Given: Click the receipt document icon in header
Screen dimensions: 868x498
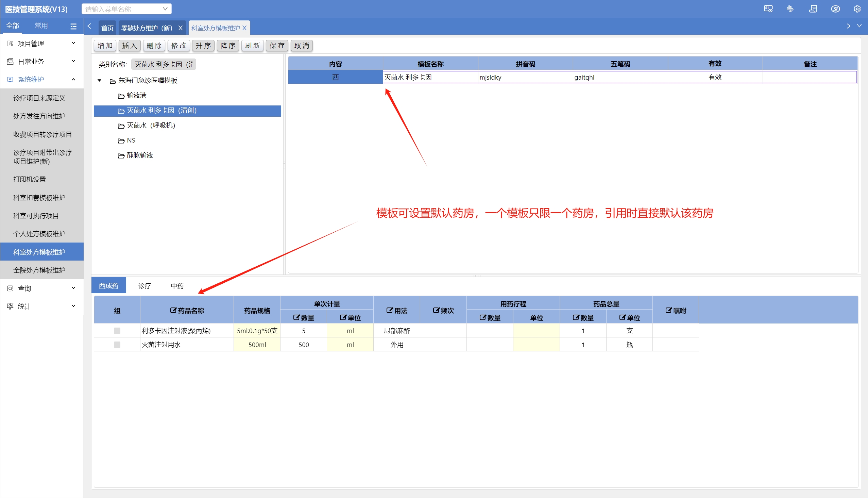Looking at the screenshot, I should 813,9.
